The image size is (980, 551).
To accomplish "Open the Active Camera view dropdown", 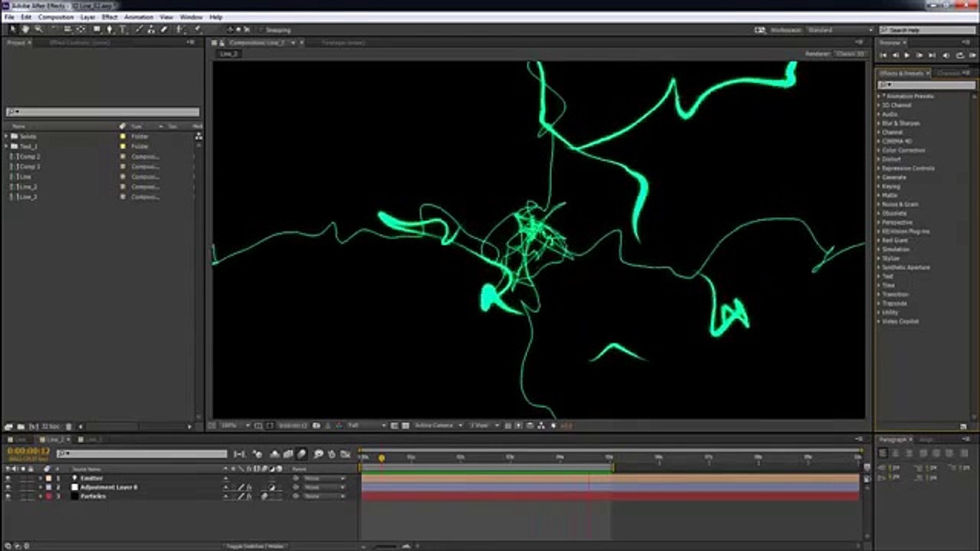I will 438,425.
